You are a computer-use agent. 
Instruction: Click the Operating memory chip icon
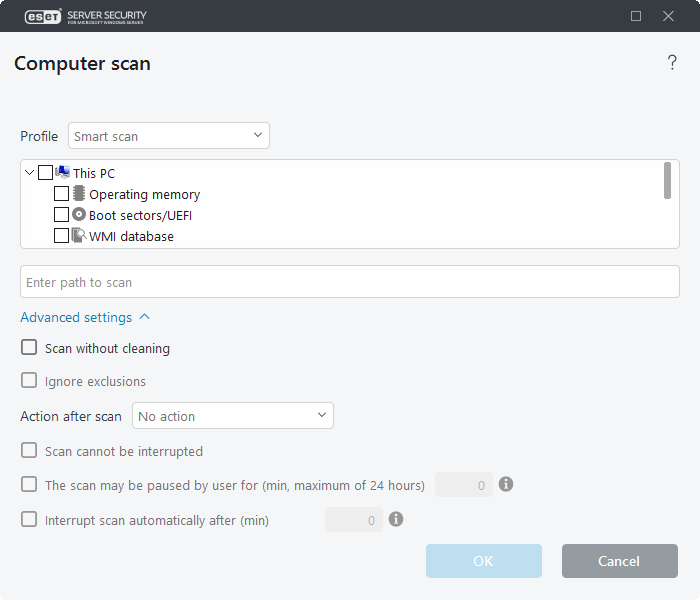(79, 194)
